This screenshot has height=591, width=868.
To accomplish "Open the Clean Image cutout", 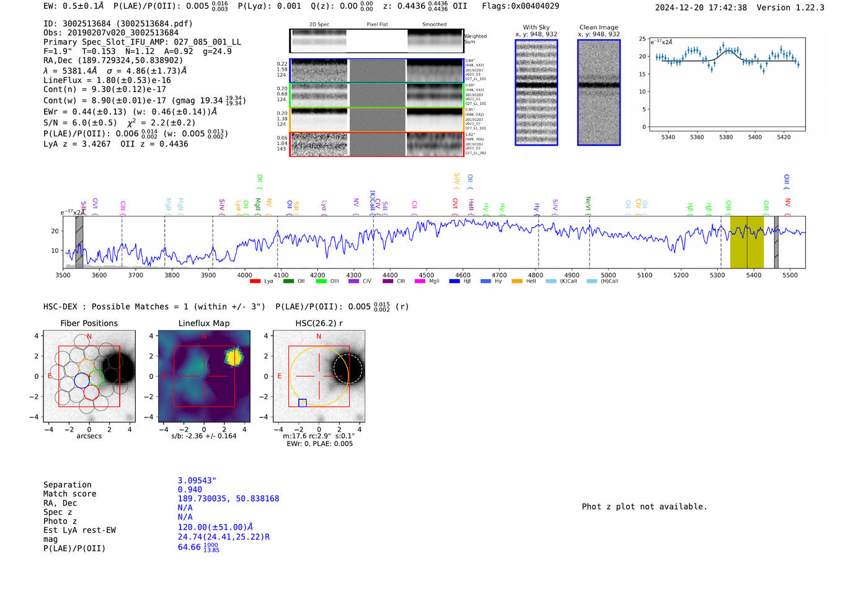I will pyautogui.click(x=599, y=92).
